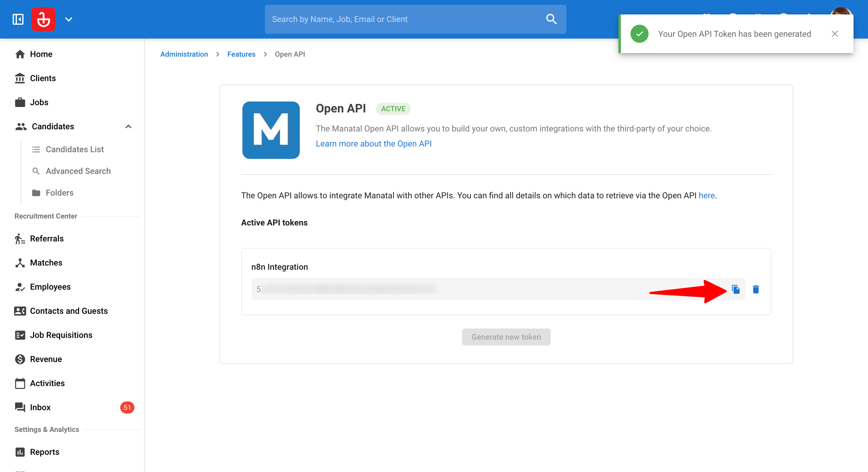Go to the Administration breadcrumb
The height and width of the screenshot is (472, 868).
[x=184, y=54]
